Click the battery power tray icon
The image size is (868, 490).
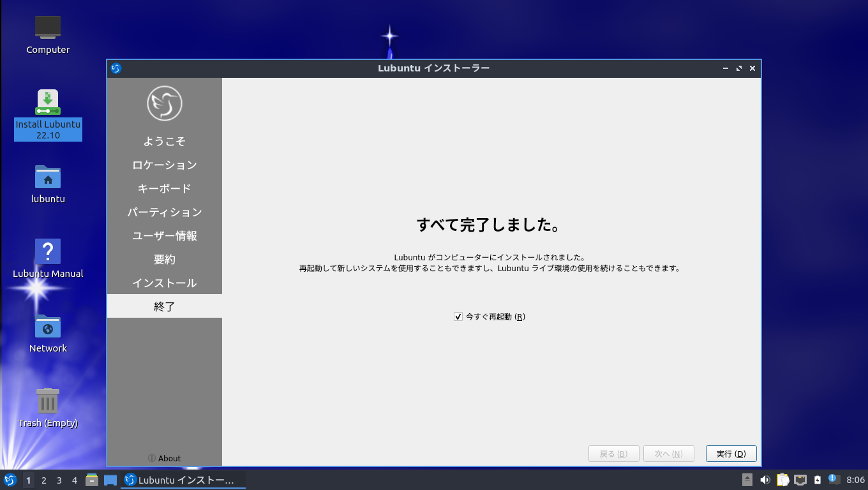pos(817,480)
